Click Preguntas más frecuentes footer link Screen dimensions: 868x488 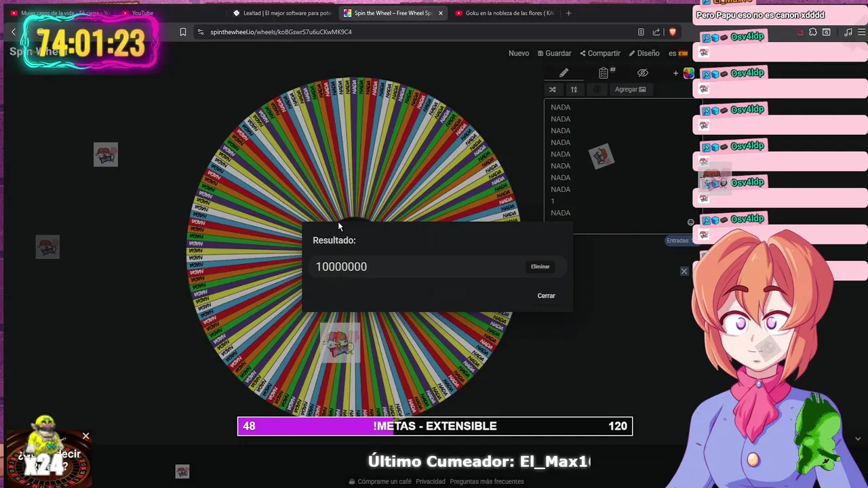tap(487, 481)
